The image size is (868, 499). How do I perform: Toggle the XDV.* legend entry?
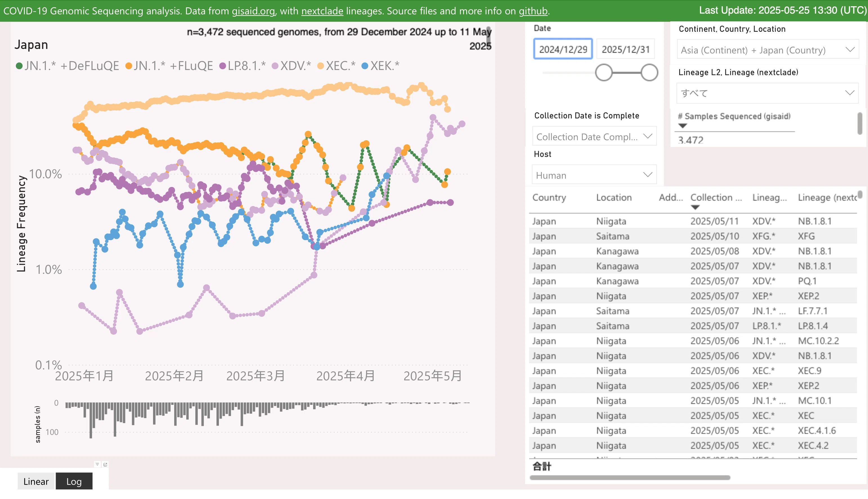click(291, 66)
